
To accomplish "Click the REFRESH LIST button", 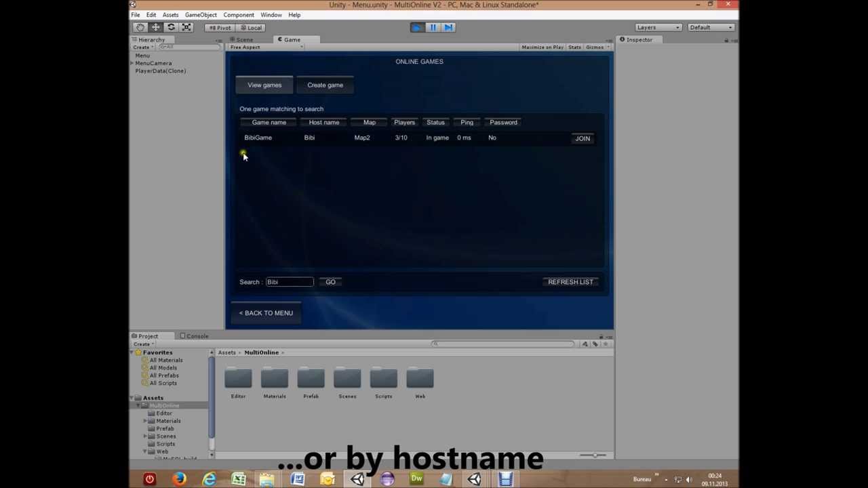I will 570,282.
